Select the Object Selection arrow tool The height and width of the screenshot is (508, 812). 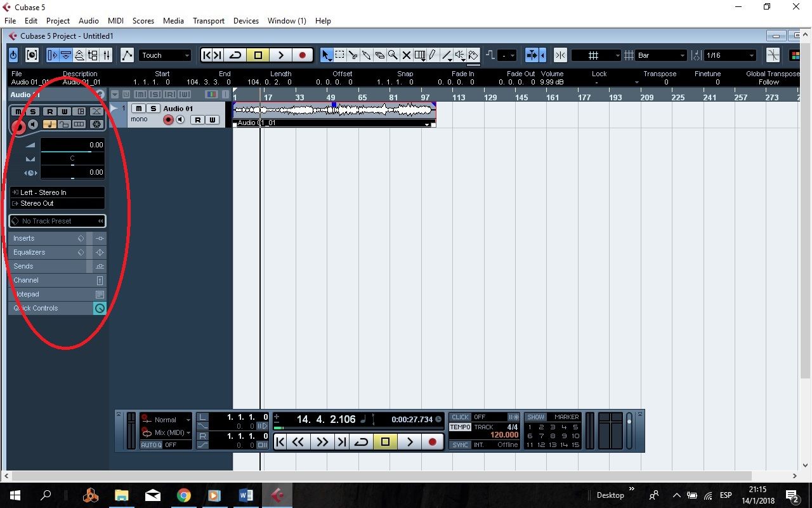point(326,55)
